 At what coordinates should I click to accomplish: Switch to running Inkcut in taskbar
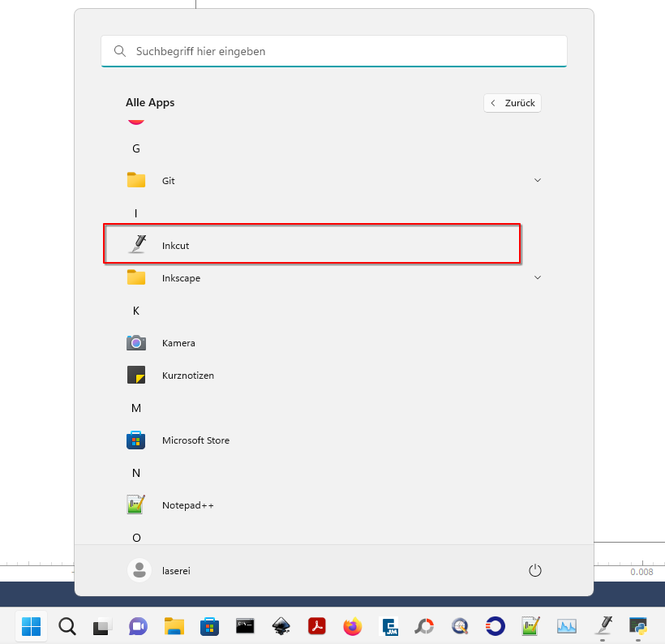[x=603, y=626]
